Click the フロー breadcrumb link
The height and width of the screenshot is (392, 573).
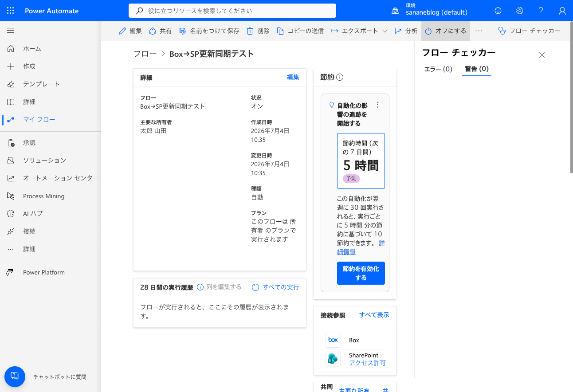click(x=145, y=54)
